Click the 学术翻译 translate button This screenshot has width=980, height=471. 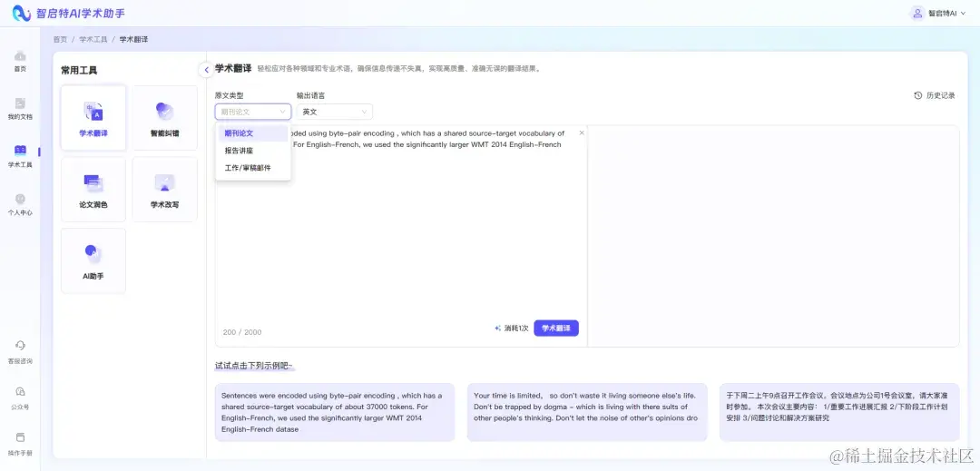point(556,328)
